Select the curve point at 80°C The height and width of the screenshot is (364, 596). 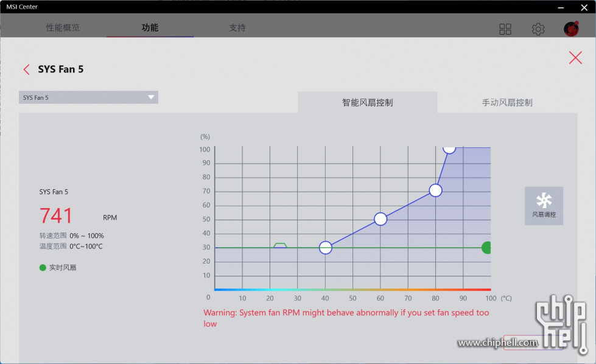(436, 191)
